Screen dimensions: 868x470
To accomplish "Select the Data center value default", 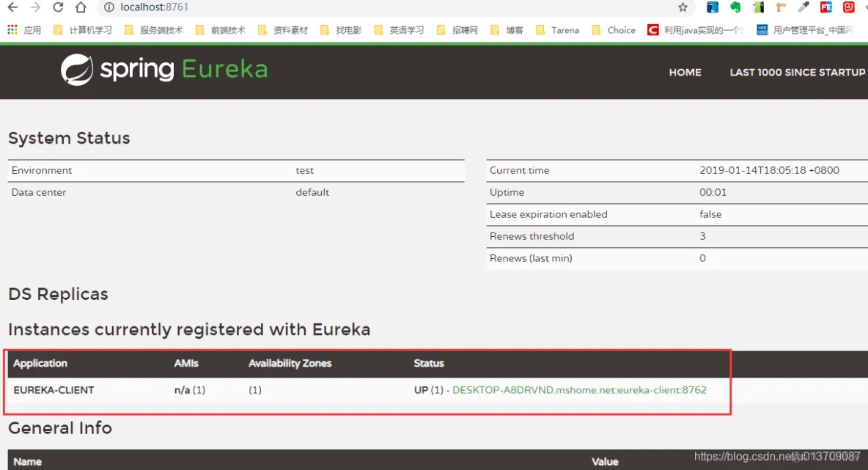I will click(x=312, y=192).
